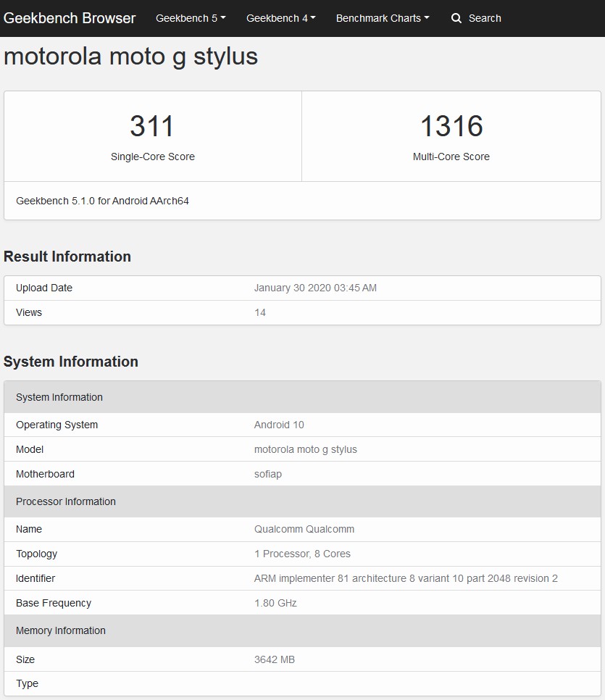Click the magnifying glass search icon
Viewport: 605px width, 700px height.
pyautogui.click(x=456, y=18)
